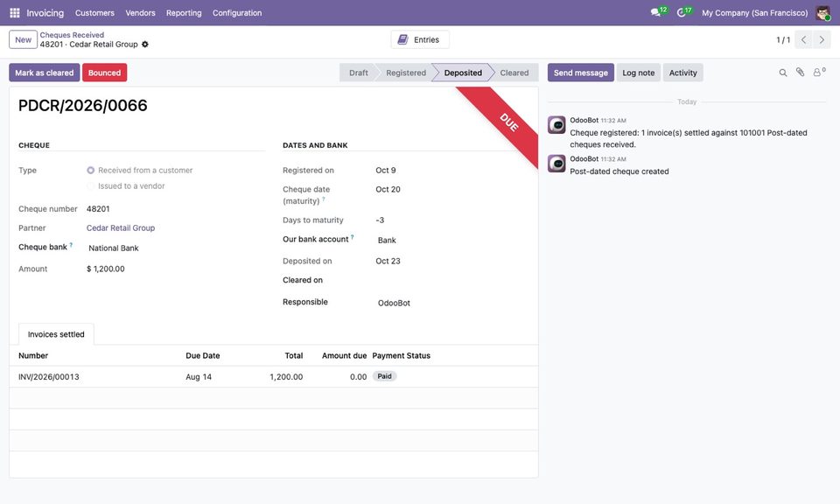Viewport: 840px width, 504px height.
Task: Open the gear actions menu beside record name
Action: pyautogui.click(x=145, y=45)
